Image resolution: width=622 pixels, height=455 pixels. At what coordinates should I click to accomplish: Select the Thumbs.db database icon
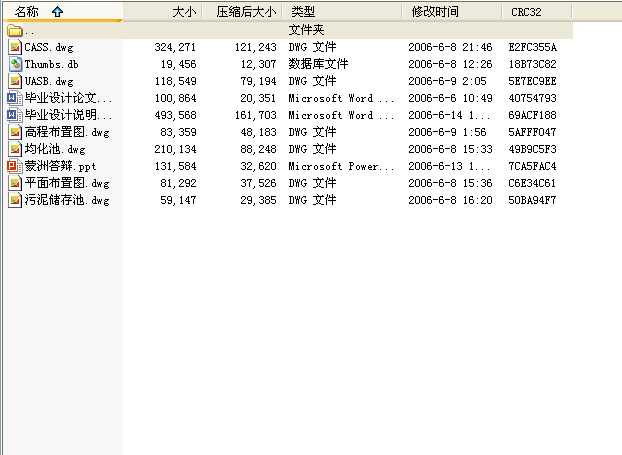[15, 64]
